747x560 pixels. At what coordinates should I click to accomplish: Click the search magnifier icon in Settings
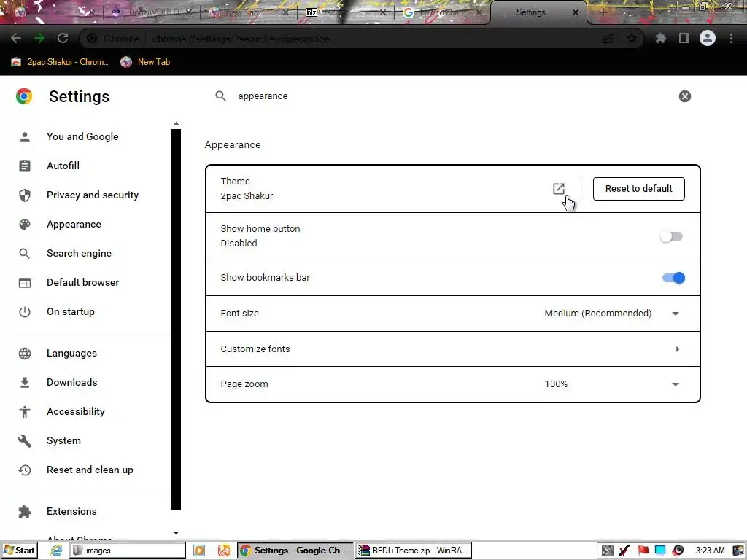pyautogui.click(x=220, y=96)
